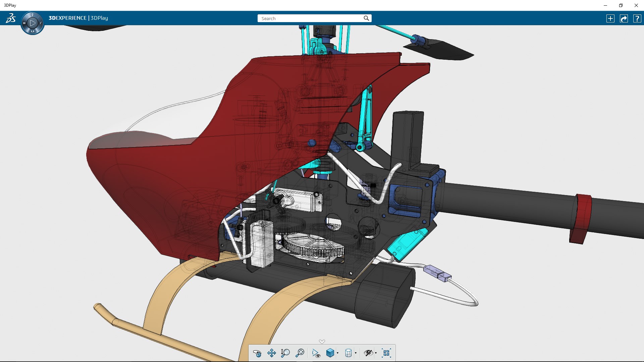Expand the blue cube views dropdown arrow
The height and width of the screenshot is (362, 644).
[x=337, y=353]
